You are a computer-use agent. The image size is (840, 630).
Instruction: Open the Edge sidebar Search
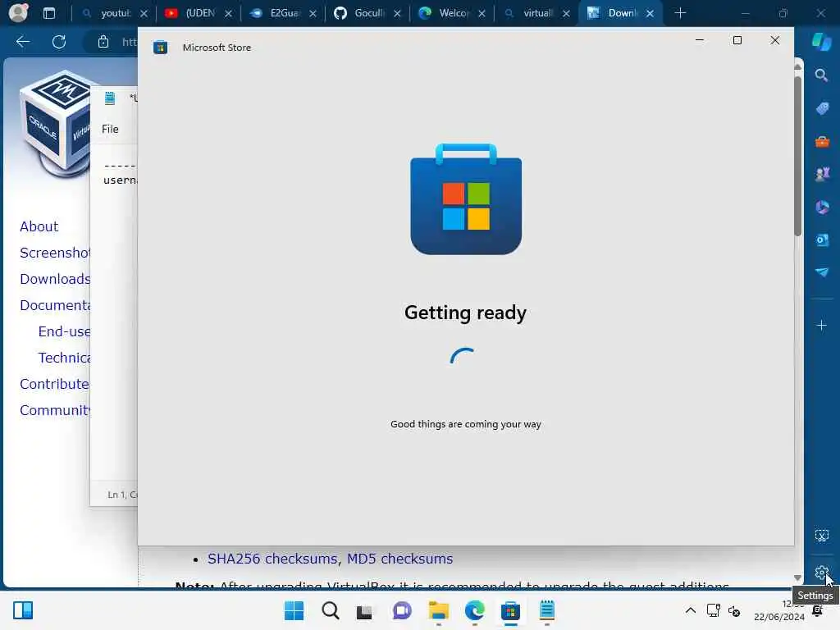pyautogui.click(x=821, y=75)
